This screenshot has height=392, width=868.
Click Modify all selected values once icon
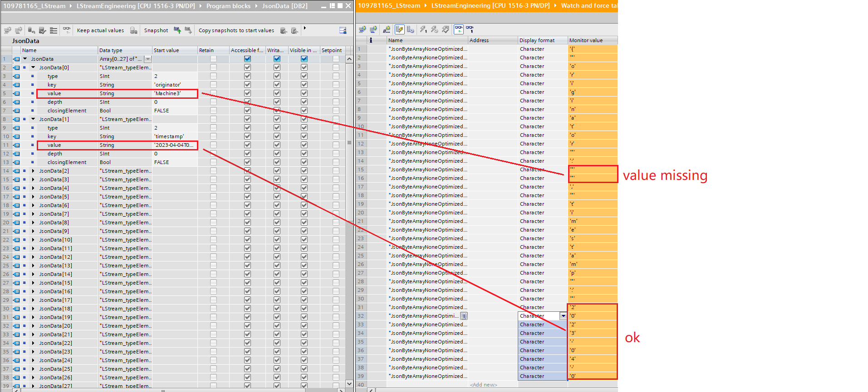[x=423, y=29]
